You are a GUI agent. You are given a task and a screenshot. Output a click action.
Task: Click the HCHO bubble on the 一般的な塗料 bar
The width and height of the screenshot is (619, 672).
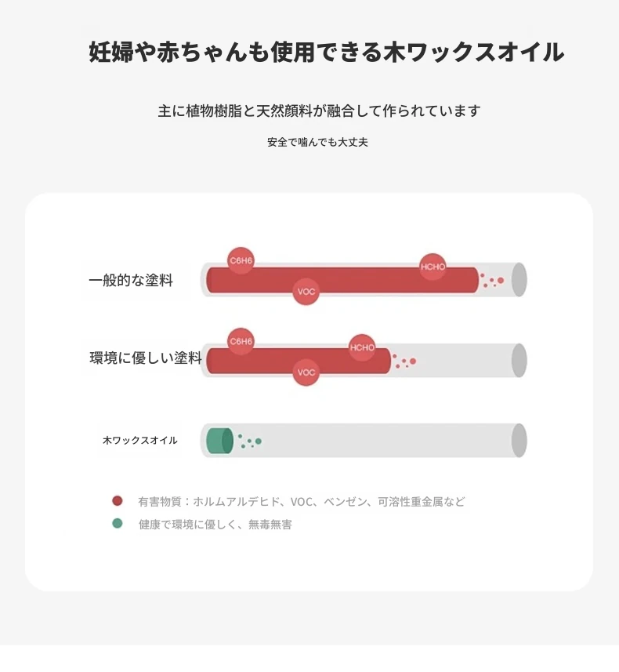pos(433,267)
